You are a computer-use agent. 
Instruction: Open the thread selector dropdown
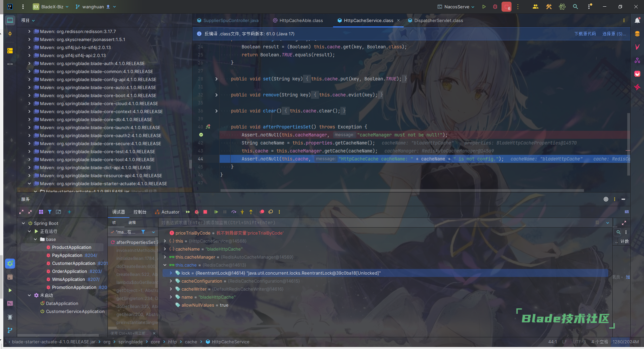point(153,232)
